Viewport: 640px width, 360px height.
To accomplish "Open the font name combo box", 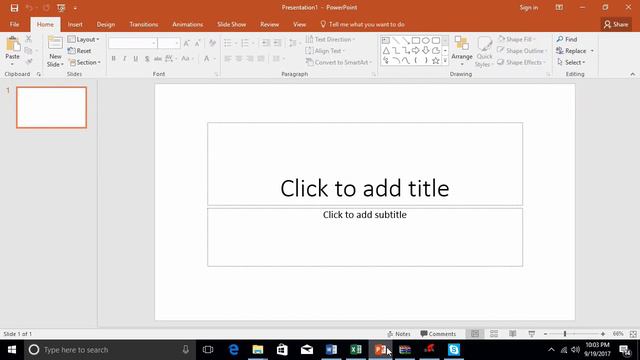I will [133, 43].
